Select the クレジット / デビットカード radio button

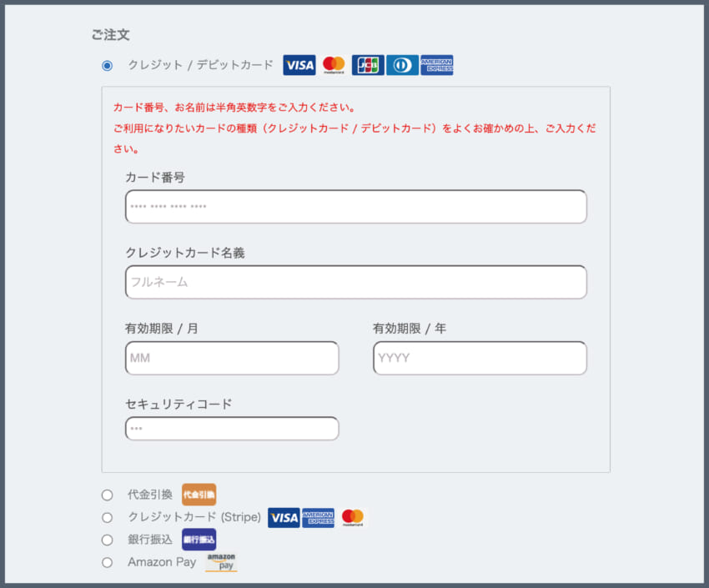coord(107,65)
